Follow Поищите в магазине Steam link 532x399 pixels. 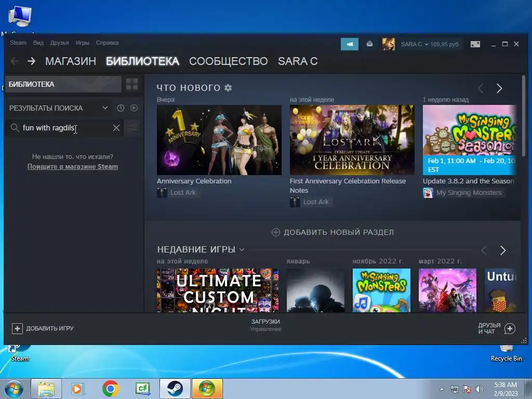[x=73, y=167]
